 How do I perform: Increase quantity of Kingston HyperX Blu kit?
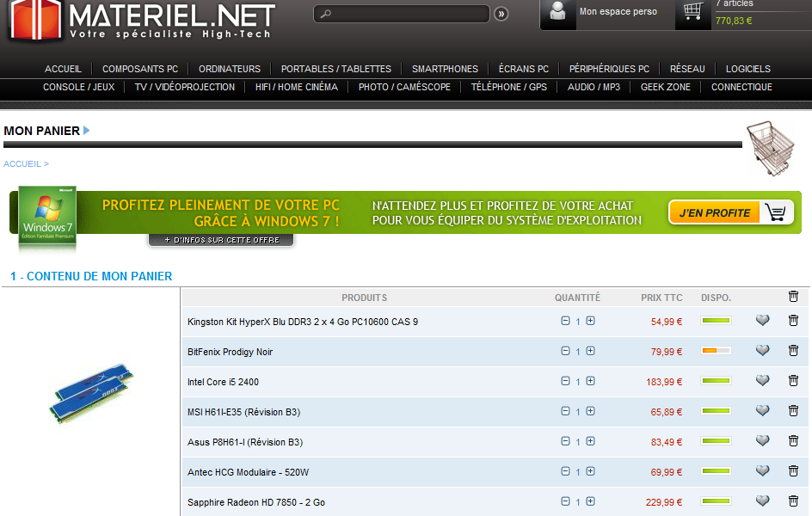[x=590, y=321]
